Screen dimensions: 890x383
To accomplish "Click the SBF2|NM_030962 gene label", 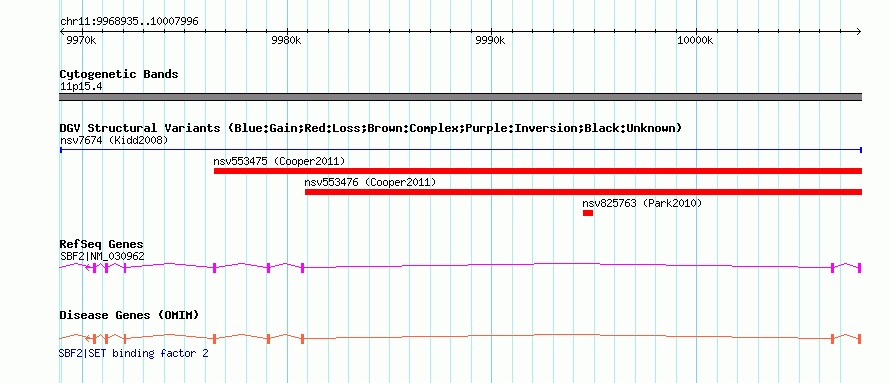I will (102, 256).
